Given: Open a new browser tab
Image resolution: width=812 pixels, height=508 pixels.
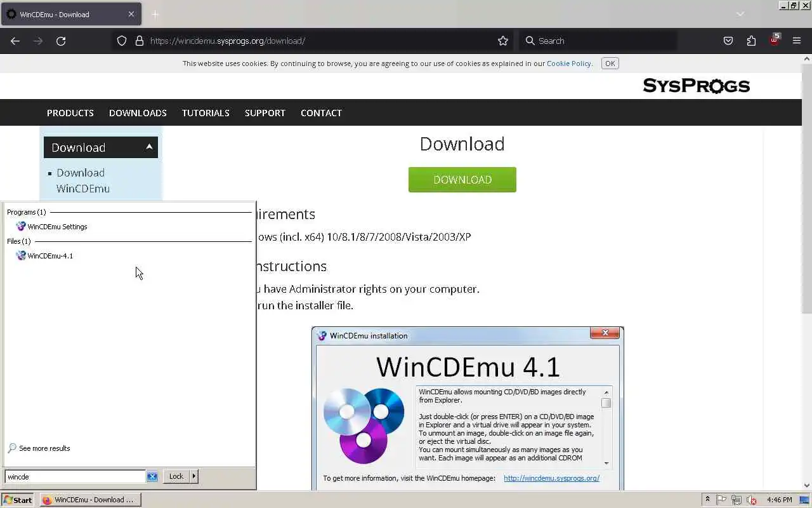Looking at the screenshot, I should [x=155, y=14].
